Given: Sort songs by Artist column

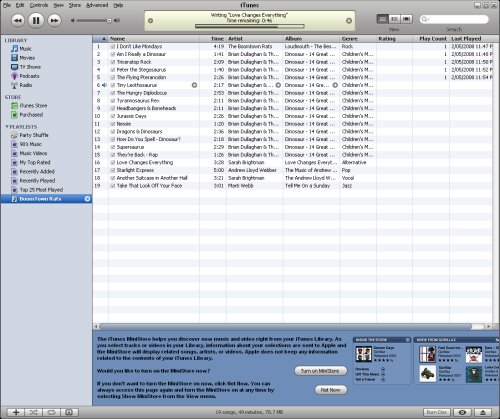Looking at the screenshot, I should click(x=255, y=39).
